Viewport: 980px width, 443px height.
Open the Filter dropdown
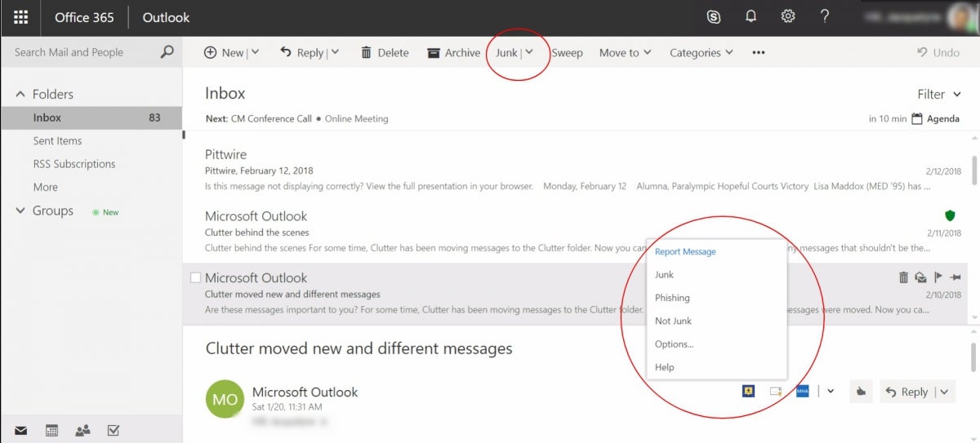pyautogui.click(x=938, y=94)
